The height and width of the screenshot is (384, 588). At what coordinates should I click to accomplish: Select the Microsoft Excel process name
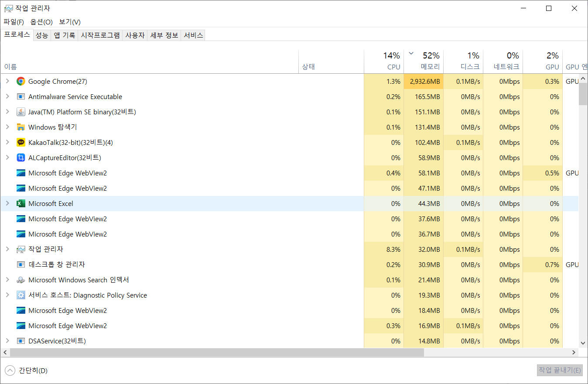pyautogui.click(x=51, y=203)
